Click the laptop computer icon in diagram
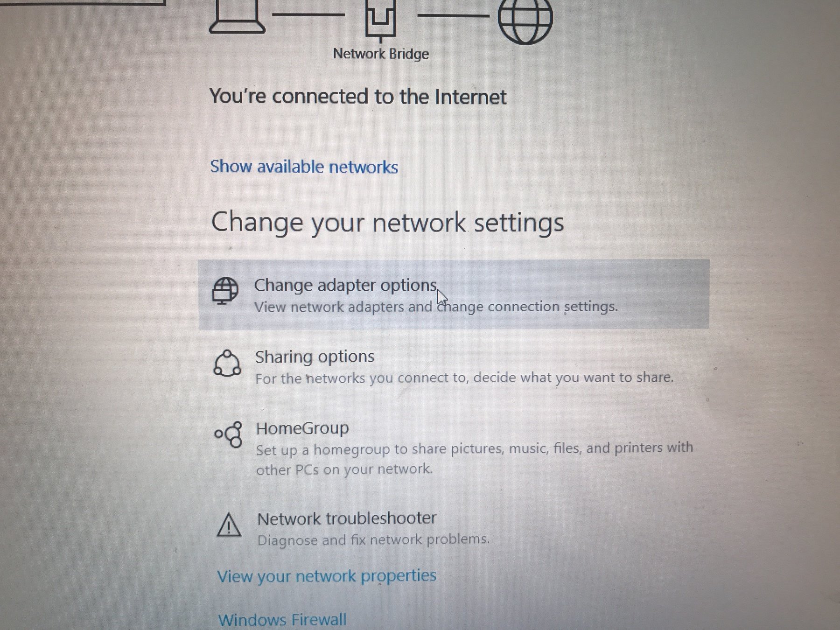Image resolution: width=840 pixels, height=630 pixels. coord(237,17)
